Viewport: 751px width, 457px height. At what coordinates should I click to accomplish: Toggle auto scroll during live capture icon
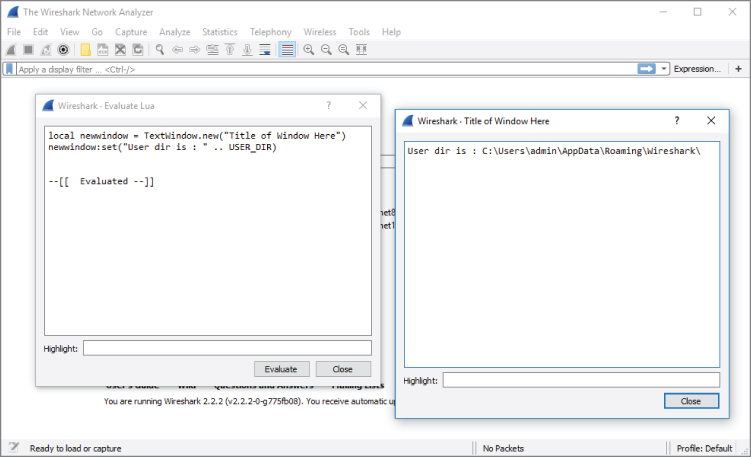(265, 49)
